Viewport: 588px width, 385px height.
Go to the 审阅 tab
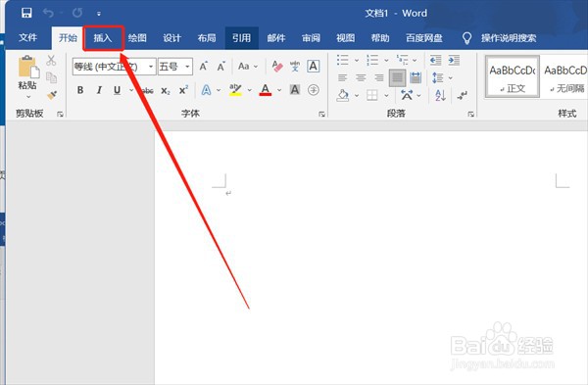[x=311, y=38]
